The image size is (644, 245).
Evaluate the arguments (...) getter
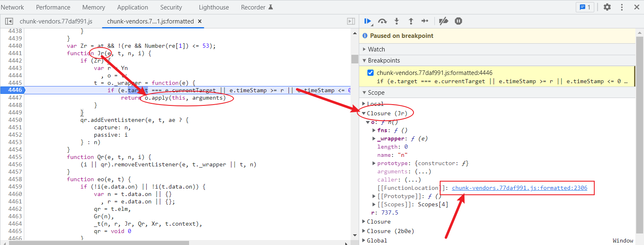[422, 172]
